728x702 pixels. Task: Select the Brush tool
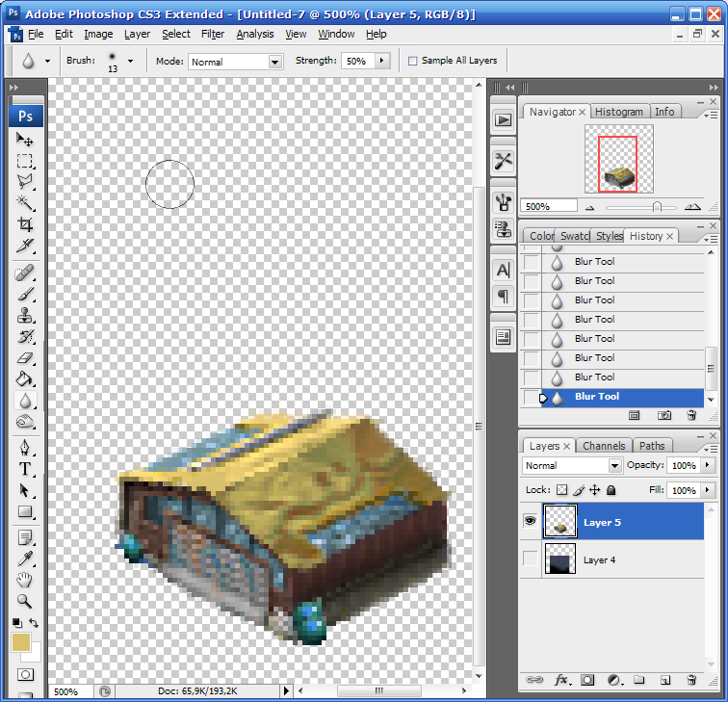(x=25, y=295)
